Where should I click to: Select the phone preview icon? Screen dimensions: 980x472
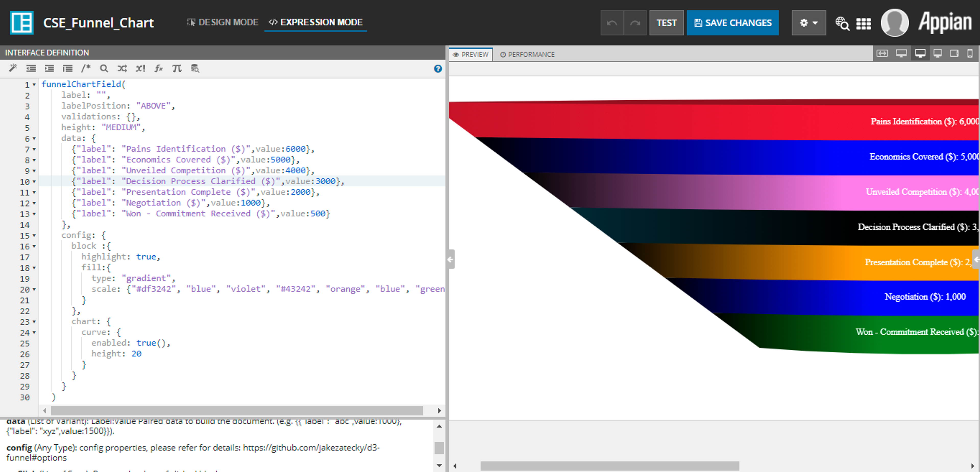pyautogui.click(x=970, y=54)
